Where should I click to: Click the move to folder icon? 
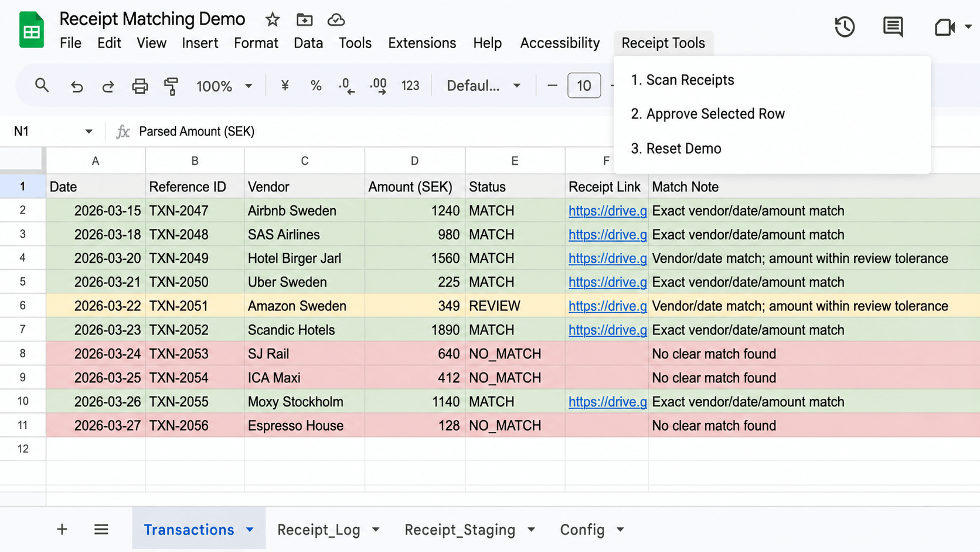(x=304, y=20)
